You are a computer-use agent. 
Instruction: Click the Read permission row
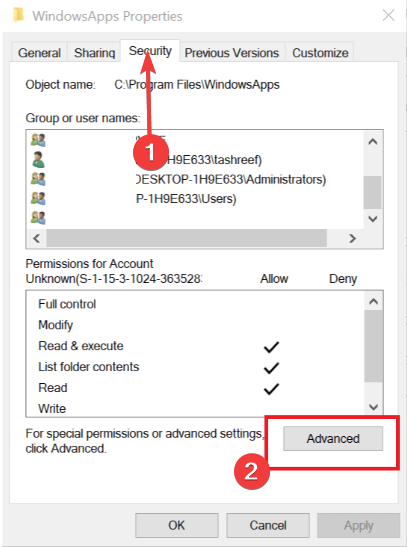tap(195, 388)
